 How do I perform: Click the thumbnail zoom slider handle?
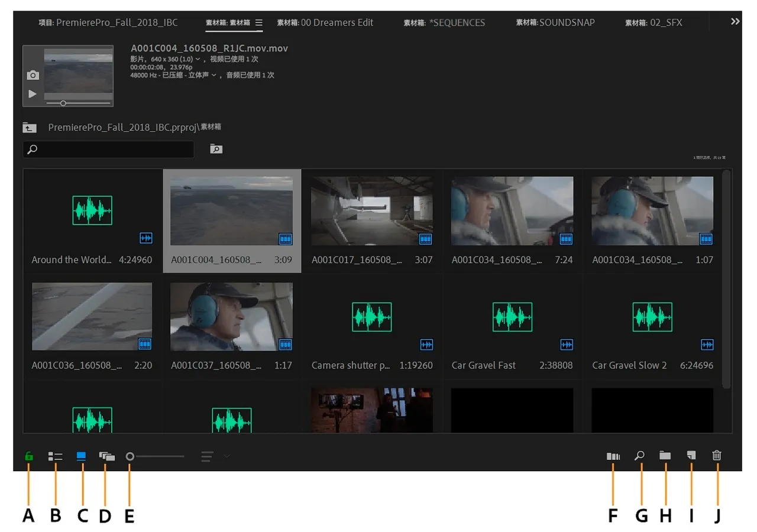coord(130,456)
